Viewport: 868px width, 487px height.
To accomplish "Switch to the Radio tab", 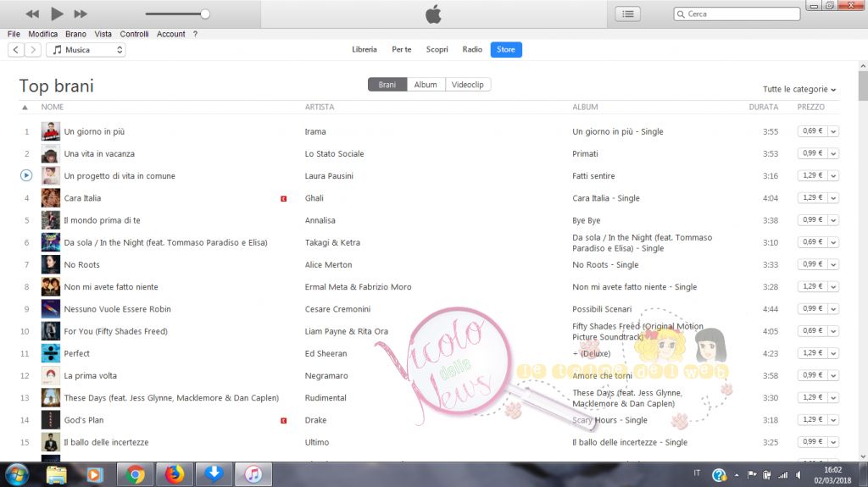I will 472,50.
